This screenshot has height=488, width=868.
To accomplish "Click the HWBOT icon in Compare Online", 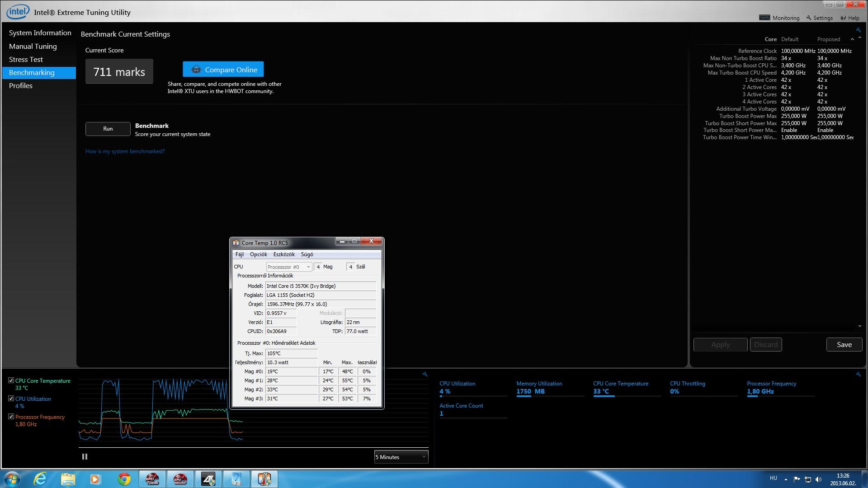I will [x=196, y=70].
